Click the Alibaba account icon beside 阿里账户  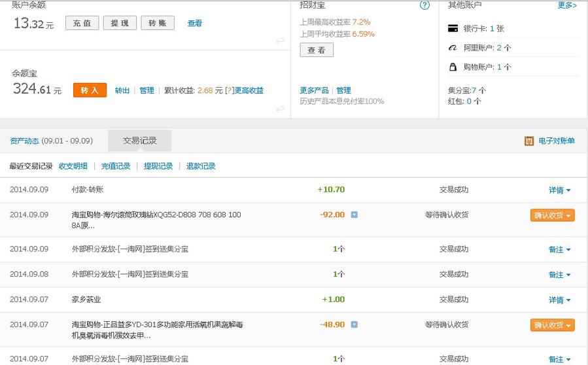pos(453,48)
